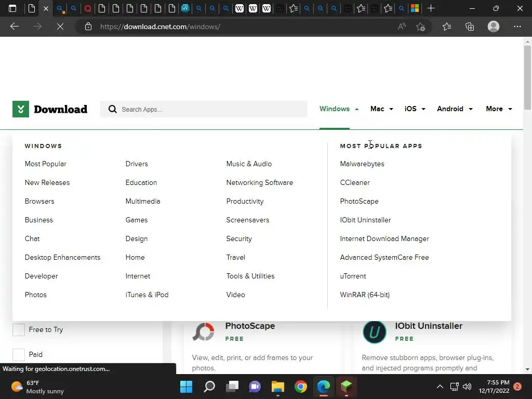The width and height of the screenshot is (532, 399).
Task: Open the CCleaner link
Action: [x=355, y=182]
